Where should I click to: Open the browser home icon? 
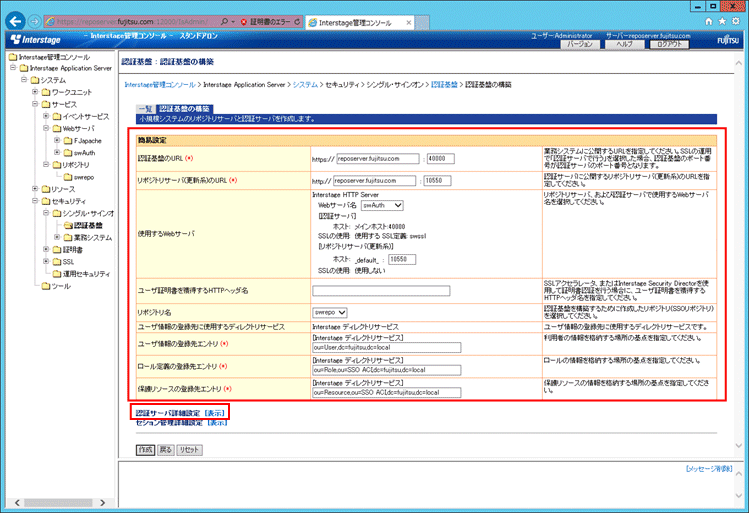tap(709, 21)
